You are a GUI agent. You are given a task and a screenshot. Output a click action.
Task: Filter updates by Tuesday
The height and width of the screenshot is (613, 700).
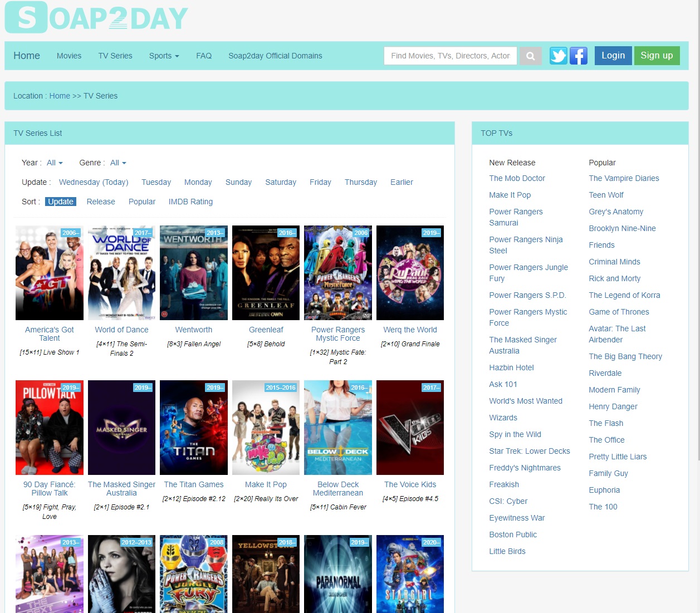[156, 182]
